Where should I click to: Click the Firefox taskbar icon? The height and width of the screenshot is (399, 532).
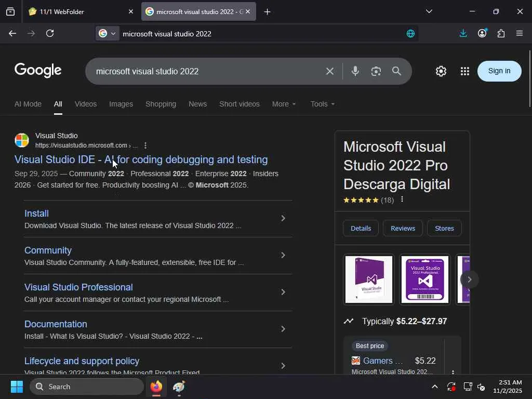156,387
